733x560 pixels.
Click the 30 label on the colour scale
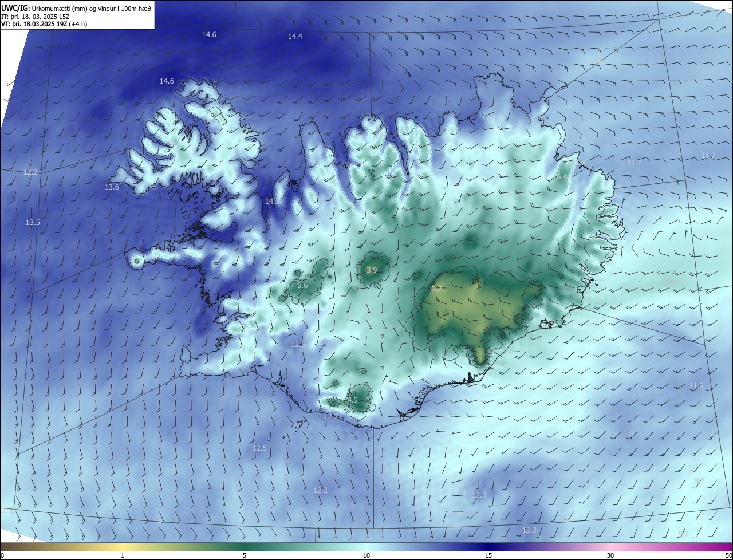610,555
